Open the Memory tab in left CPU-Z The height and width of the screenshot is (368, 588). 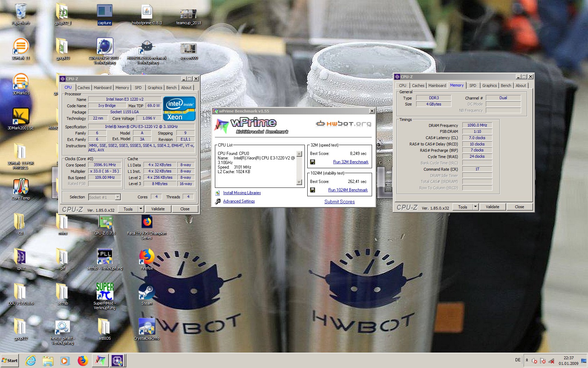click(122, 88)
